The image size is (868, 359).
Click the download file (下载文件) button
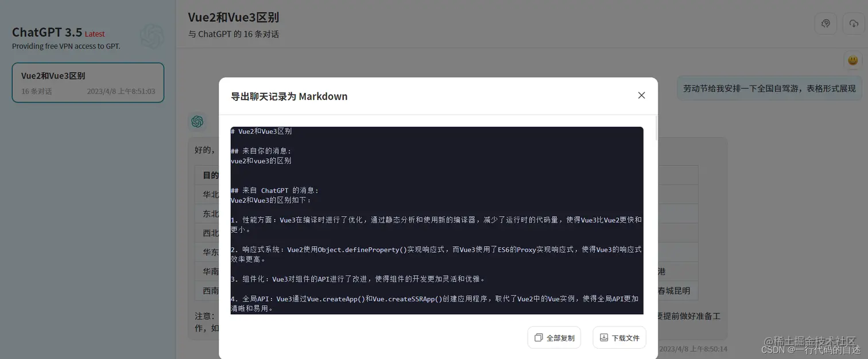[619, 337]
